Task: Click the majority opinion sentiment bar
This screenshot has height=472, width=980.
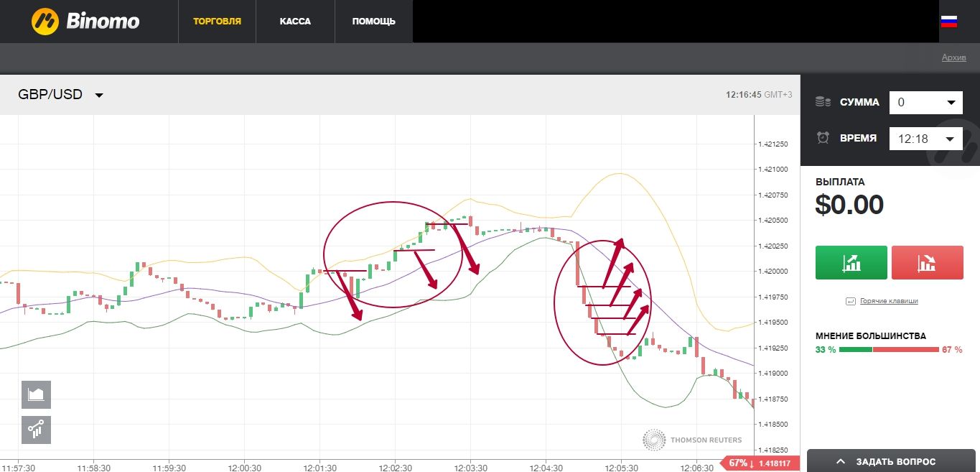Action: [889, 350]
